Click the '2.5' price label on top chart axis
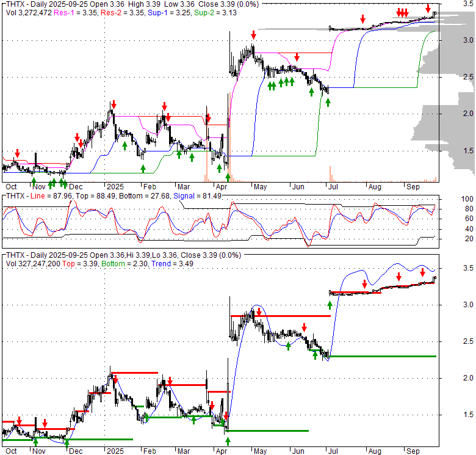The width and height of the screenshot is (476, 455). [x=468, y=77]
